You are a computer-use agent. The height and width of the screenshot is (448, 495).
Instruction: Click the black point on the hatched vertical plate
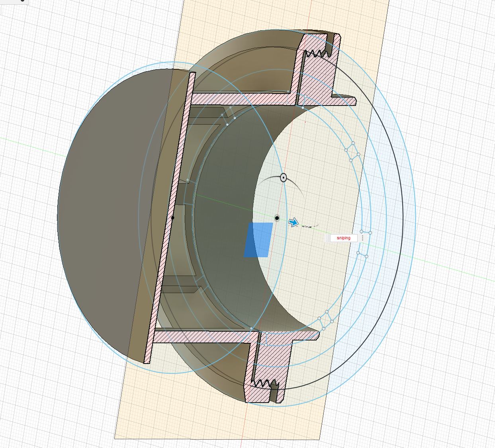coord(172,218)
